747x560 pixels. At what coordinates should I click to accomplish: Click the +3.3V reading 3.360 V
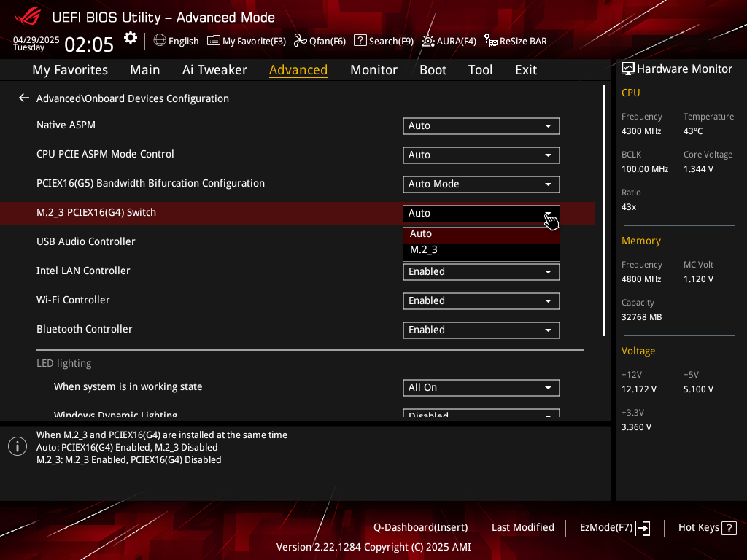(x=636, y=427)
